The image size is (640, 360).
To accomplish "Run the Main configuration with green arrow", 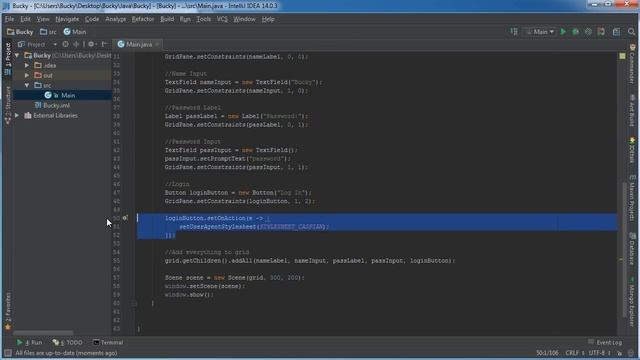I will click(x=563, y=31).
